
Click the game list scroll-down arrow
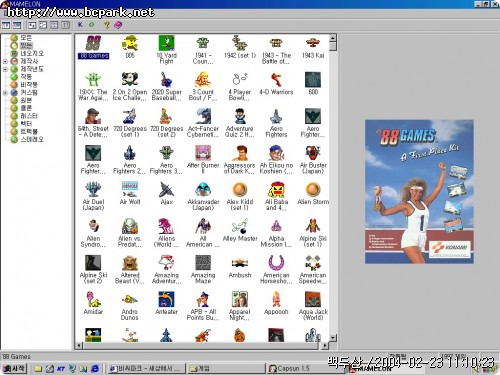pos(333,338)
